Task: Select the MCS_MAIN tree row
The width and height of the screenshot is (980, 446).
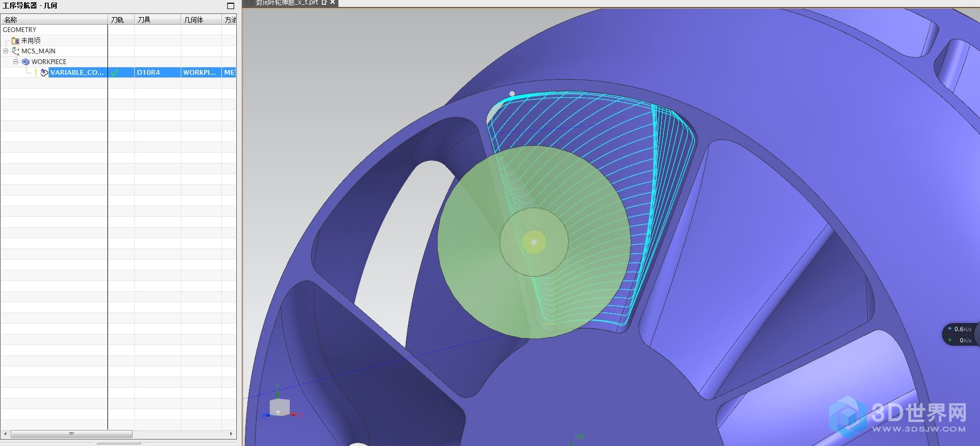Action: pyautogui.click(x=118, y=51)
